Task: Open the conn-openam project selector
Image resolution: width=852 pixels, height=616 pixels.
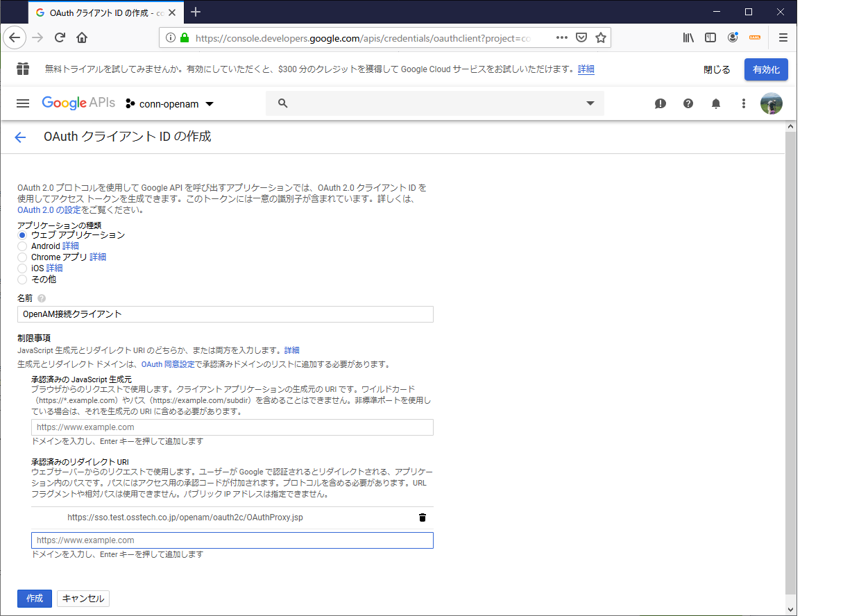Action: pyautogui.click(x=169, y=103)
